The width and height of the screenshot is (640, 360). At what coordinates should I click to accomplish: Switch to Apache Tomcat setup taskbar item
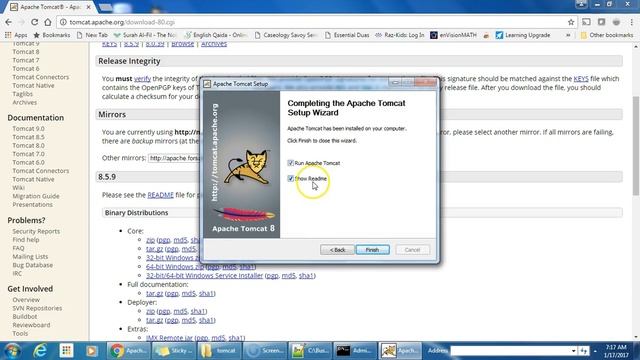point(400,351)
